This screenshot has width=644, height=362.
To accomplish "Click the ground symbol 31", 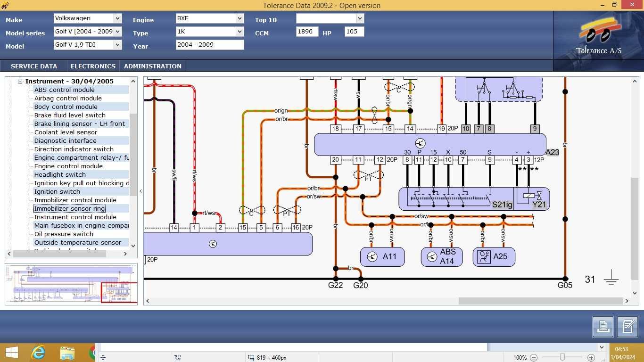I will pos(611,278).
